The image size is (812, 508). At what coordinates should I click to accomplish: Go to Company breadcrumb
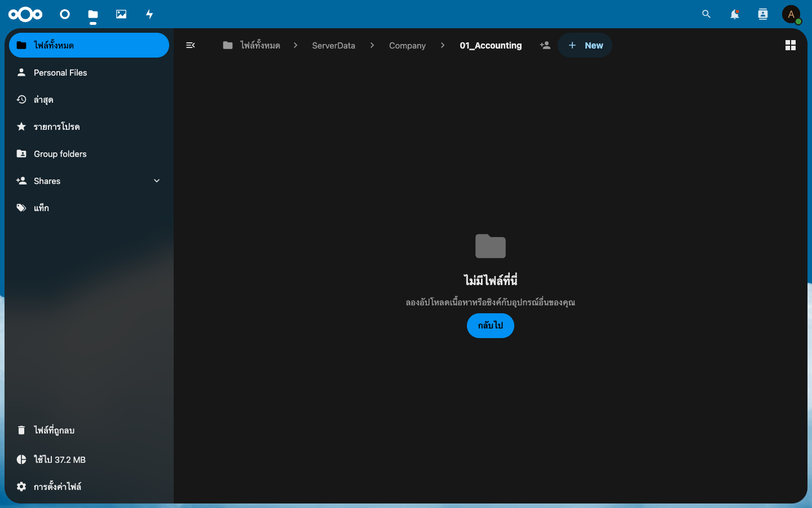[407, 45]
